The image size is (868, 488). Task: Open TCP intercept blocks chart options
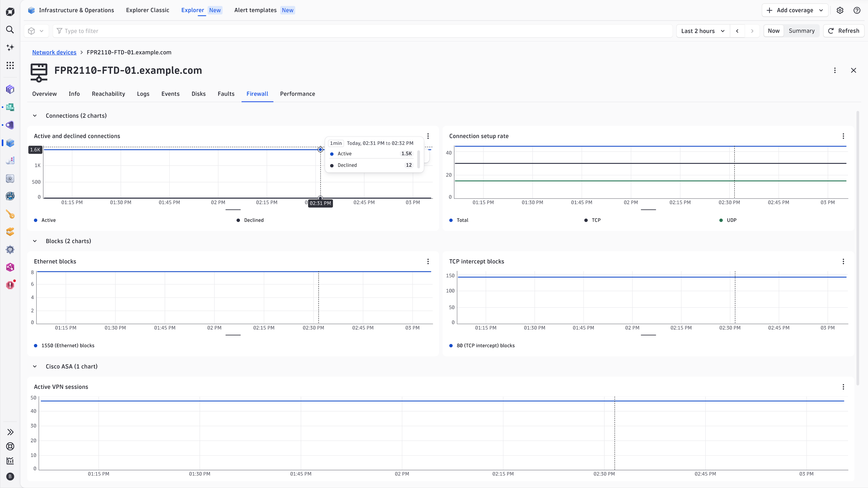843,261
